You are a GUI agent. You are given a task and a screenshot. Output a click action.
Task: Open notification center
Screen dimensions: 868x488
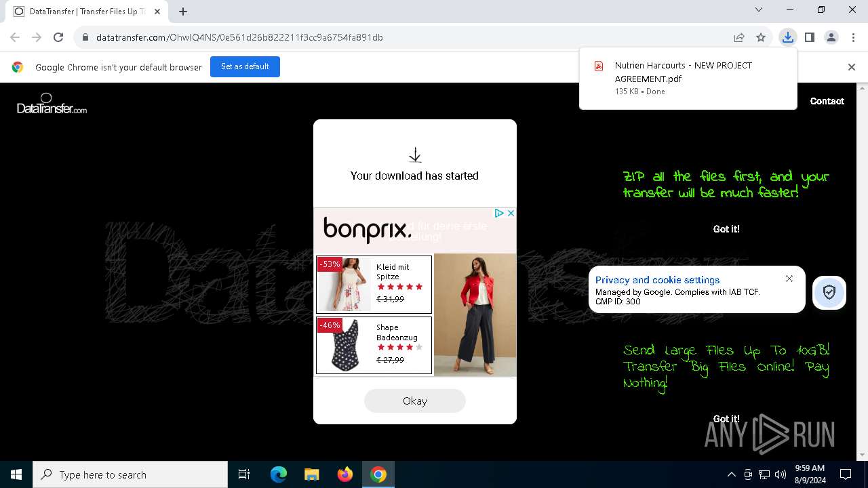coord(846,474)
